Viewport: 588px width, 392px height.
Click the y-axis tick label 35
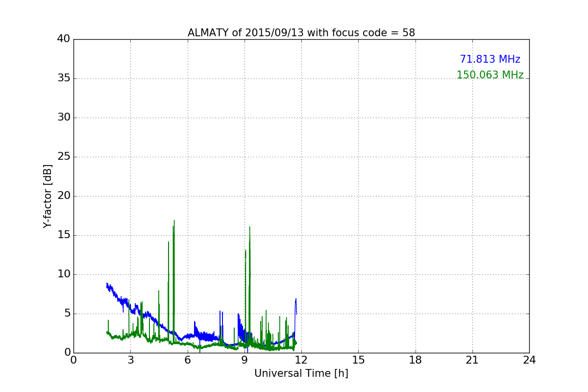(64, 78)
